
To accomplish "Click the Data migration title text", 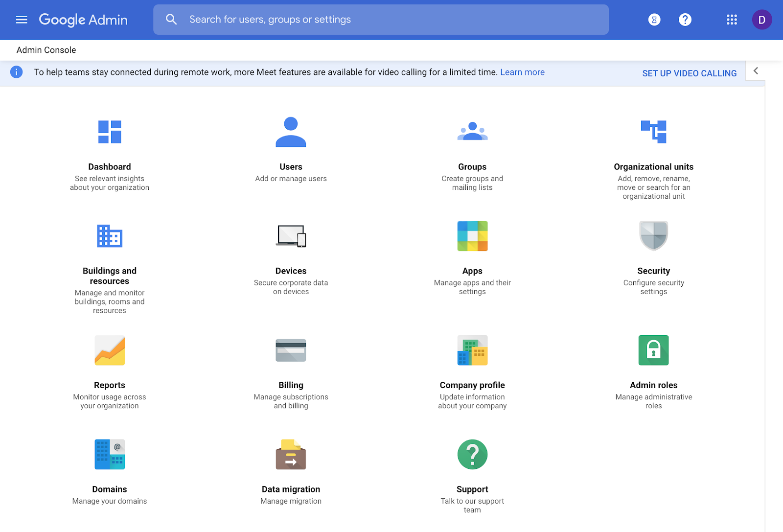I will point(291,489).
